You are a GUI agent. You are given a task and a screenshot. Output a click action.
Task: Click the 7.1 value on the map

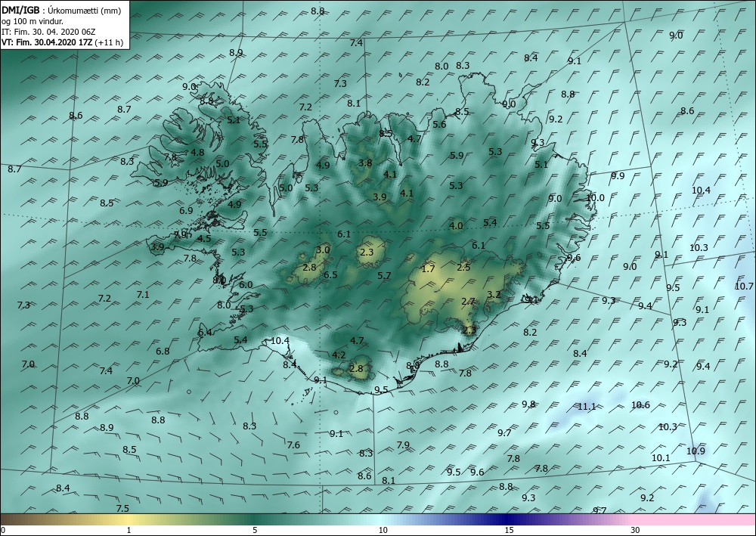(x=143, y=295)
